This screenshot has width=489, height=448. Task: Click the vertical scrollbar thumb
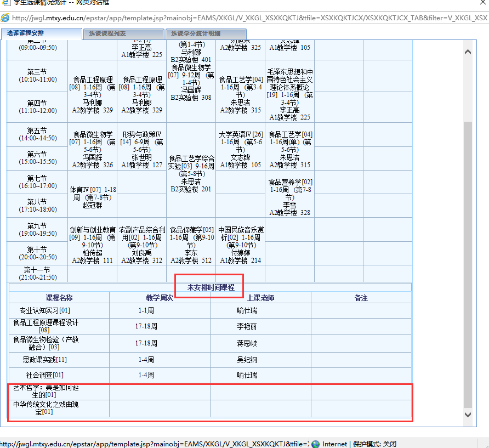click(468, 263)
